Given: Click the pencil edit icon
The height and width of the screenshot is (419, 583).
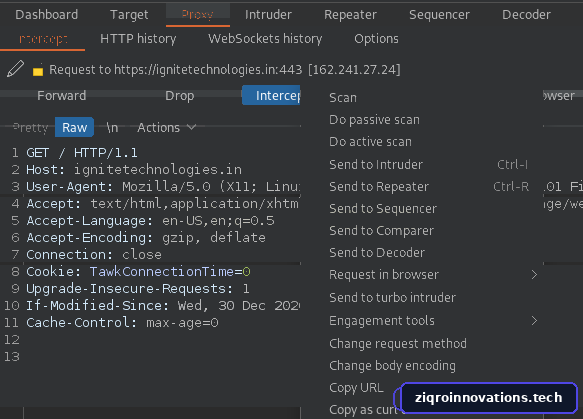Looking at the screenshot, I should tap(15, 69).
